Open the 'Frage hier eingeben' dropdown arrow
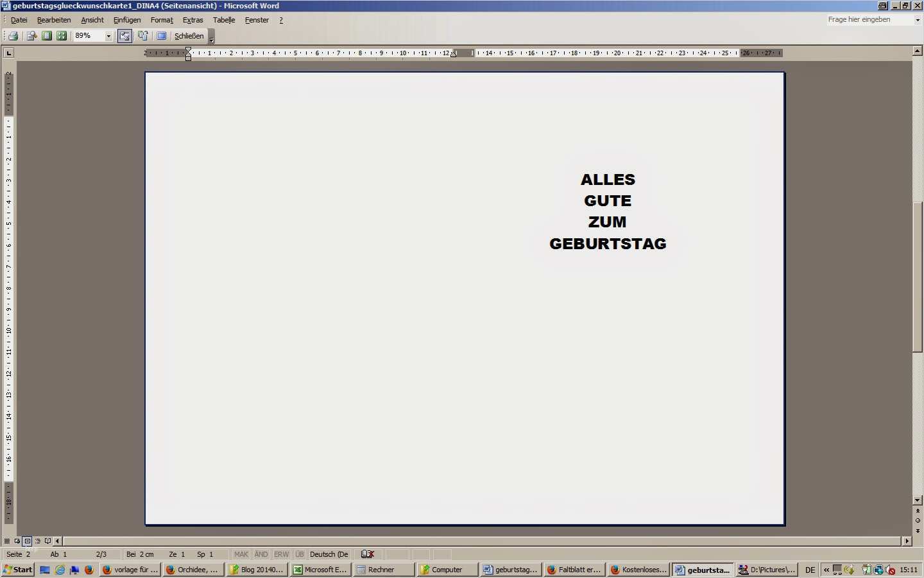The image size is (924, 578). [917, 20]
